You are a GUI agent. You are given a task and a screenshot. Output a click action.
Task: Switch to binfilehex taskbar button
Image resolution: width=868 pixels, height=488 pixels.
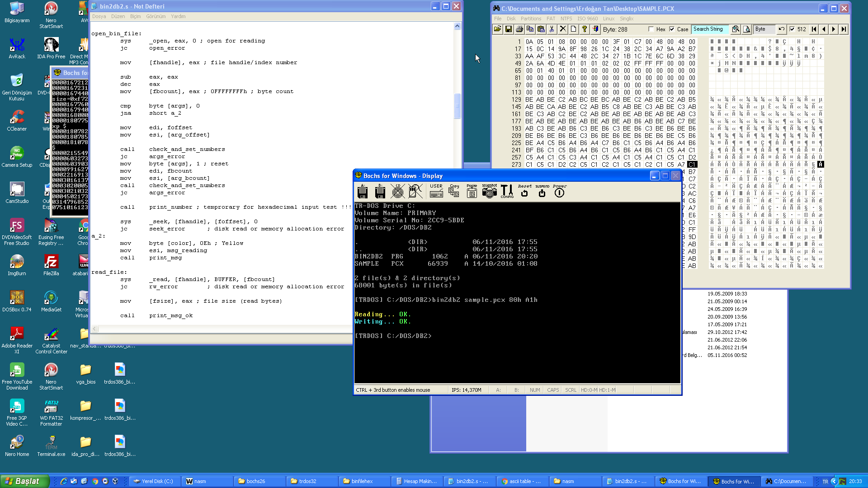[x=365, y=481]
